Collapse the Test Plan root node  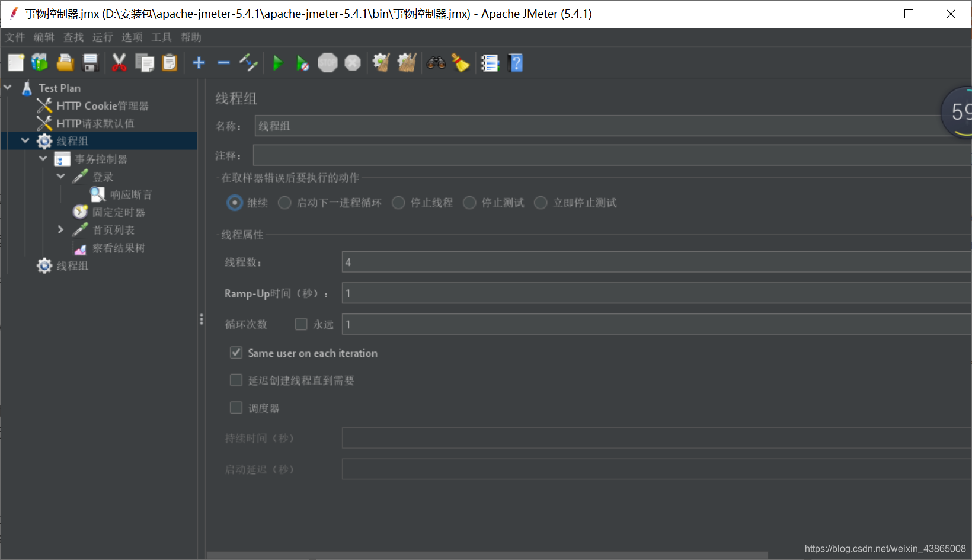coord(8,88)
